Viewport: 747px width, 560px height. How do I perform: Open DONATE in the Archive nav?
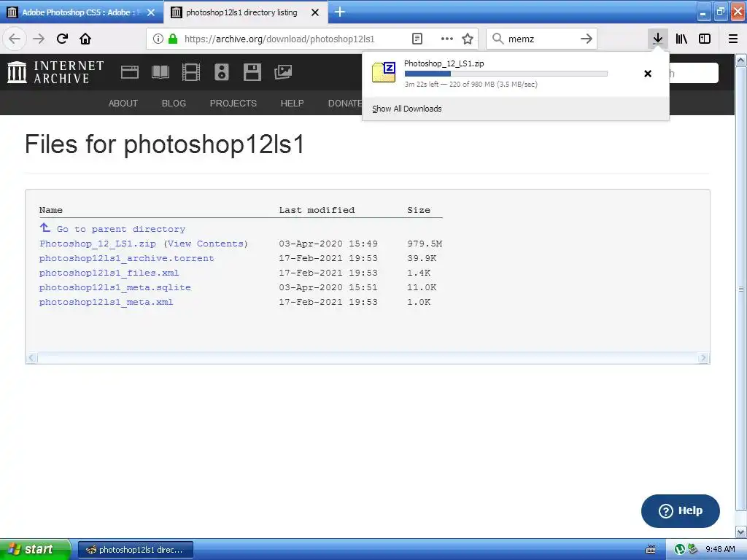tap(345, 104)
